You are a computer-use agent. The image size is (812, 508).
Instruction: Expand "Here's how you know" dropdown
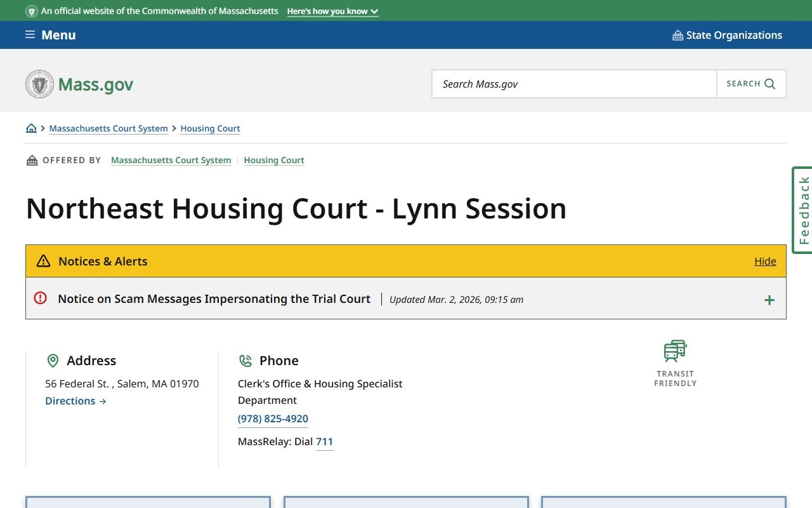332,11
